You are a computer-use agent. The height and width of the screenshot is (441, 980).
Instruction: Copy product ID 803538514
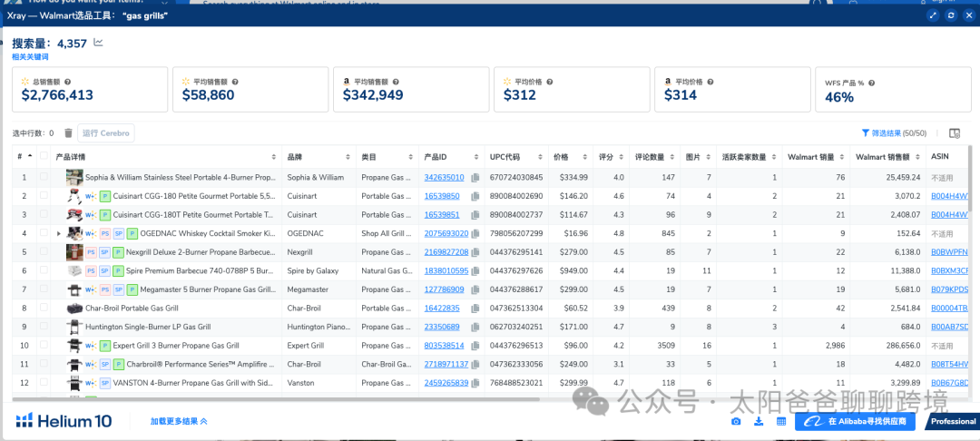click(x=475, y=346)
